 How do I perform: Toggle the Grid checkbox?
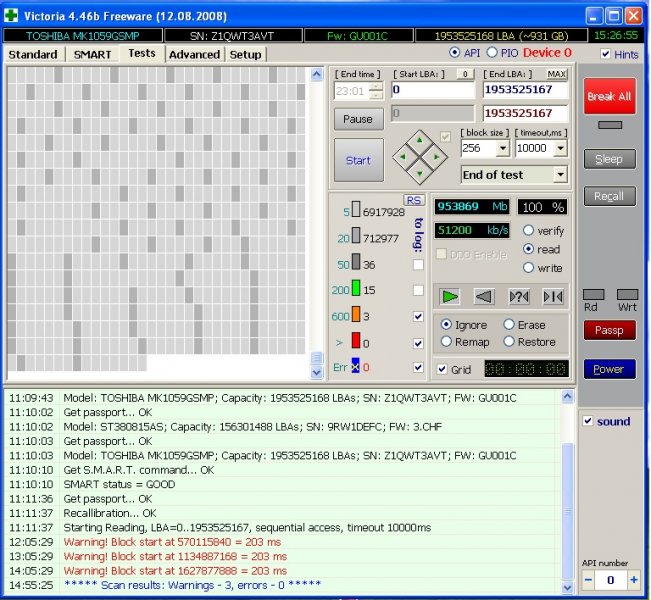[442, 369]
